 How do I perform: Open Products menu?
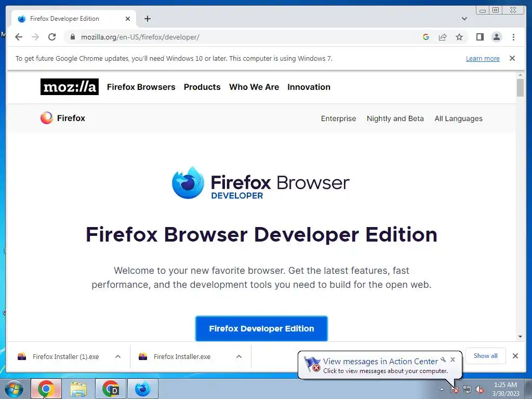point(202,87)
